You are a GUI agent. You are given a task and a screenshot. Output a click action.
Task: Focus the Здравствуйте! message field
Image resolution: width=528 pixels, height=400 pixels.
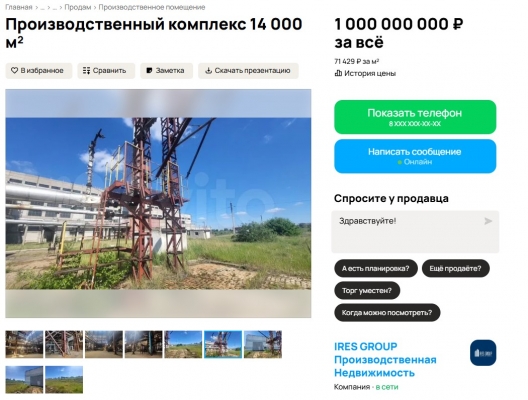415,232
